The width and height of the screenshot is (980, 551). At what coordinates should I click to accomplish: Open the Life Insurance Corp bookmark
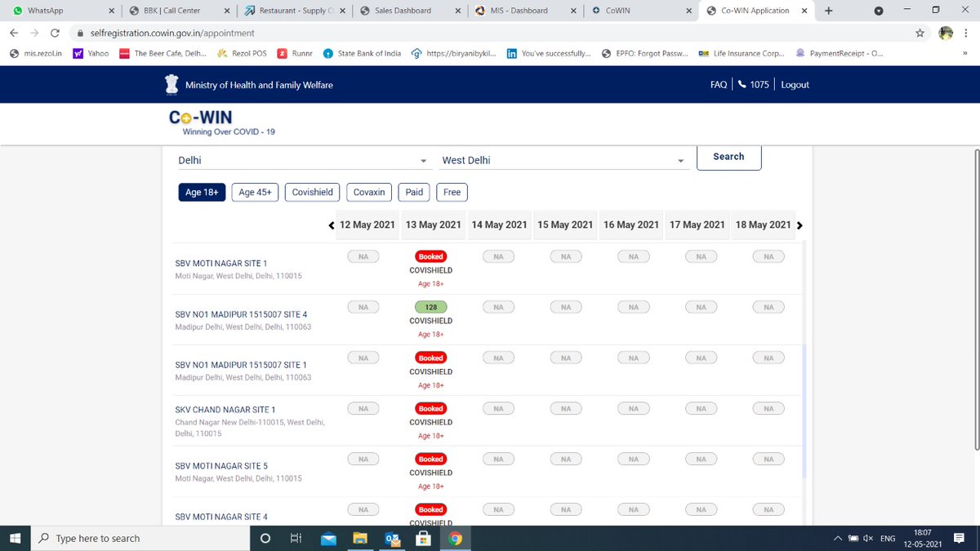tap(742, 54)
